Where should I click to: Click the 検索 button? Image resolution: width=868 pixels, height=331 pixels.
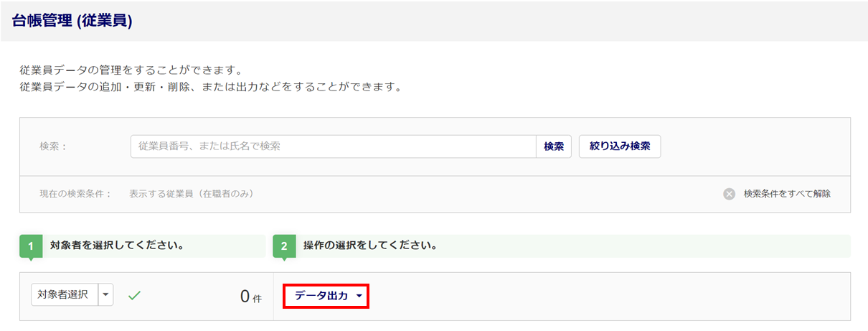[x=554, y=146]
